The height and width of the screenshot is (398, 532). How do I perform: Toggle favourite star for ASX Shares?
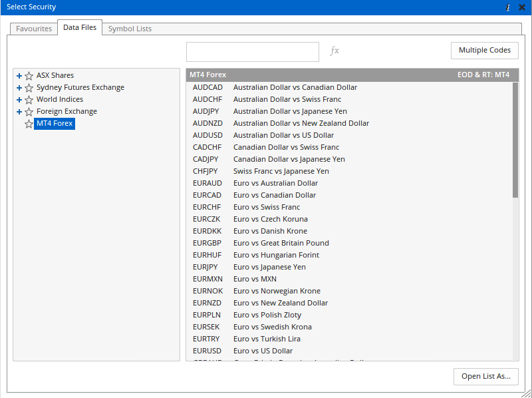29,76
